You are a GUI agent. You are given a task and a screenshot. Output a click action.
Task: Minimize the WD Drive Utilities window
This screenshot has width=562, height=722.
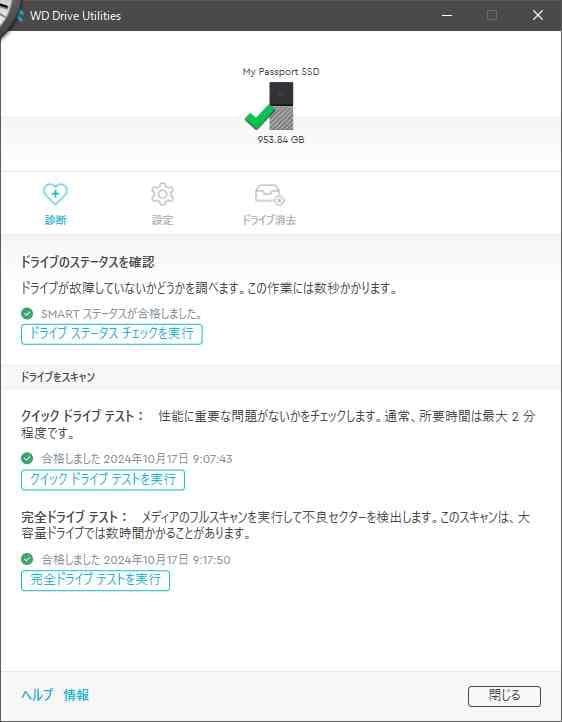(x=446, y=15)
